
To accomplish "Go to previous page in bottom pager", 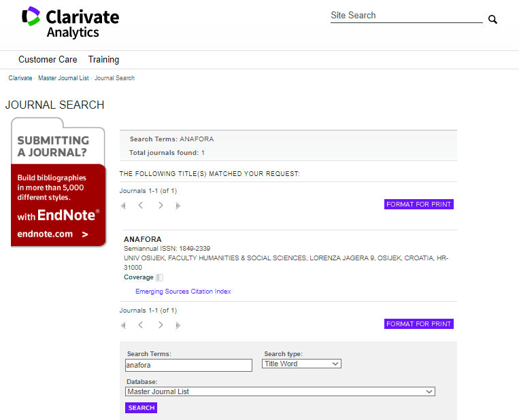I will 141,325.
